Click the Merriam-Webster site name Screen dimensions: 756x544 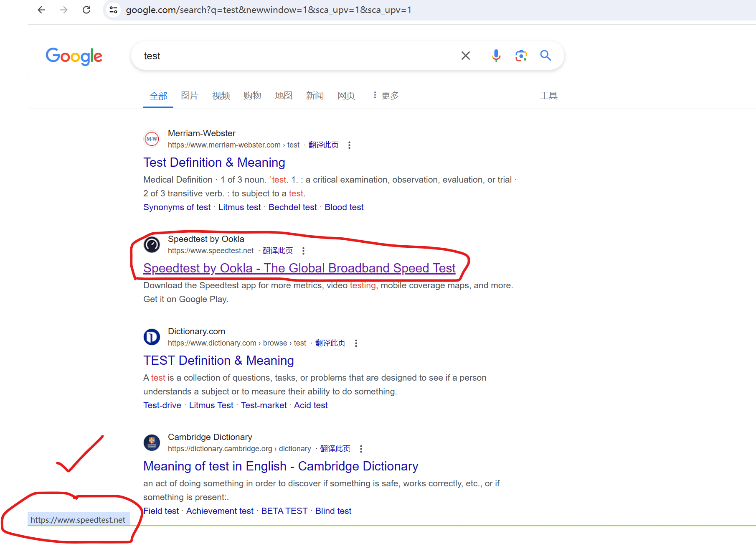pyautogui.click(x=202, y=133)
